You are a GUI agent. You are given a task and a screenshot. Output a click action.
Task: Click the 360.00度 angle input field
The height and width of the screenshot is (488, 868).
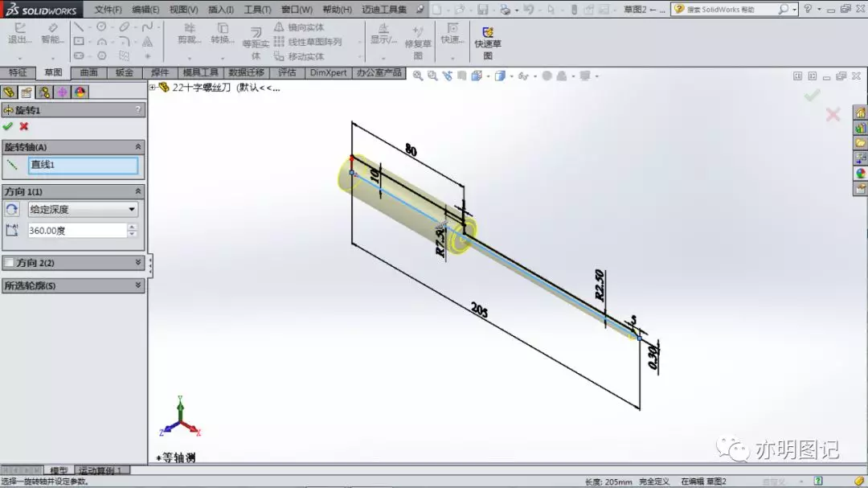77,231
